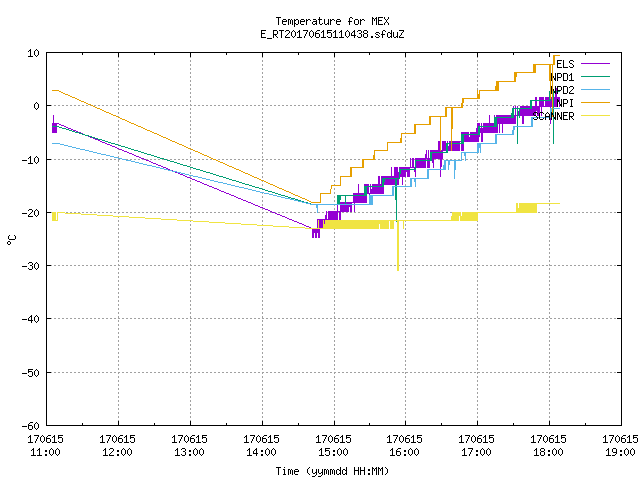
Task: Select the NPD1 legend label
Action: [562, 77]
